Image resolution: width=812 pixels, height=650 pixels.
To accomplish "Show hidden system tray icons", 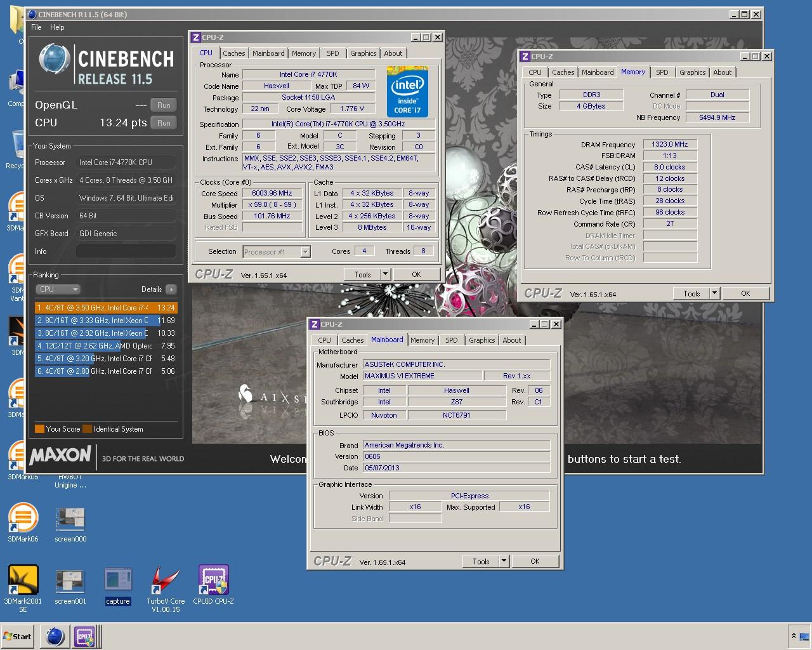I will [x=793, y=635].
